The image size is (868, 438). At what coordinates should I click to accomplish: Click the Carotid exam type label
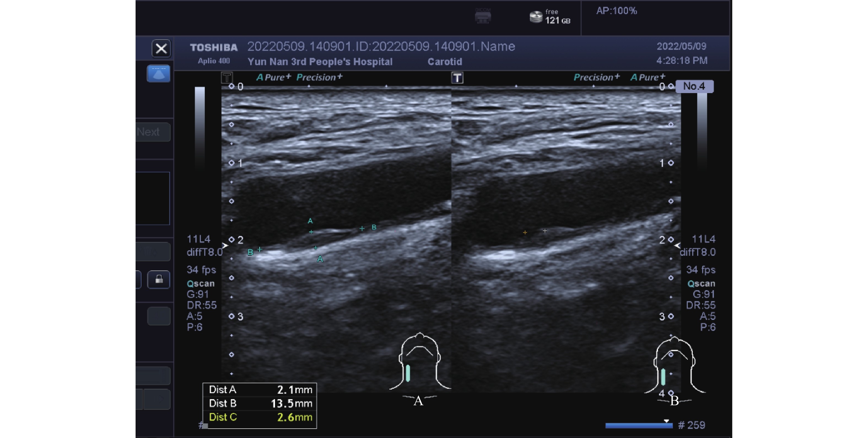click(444, 62)
